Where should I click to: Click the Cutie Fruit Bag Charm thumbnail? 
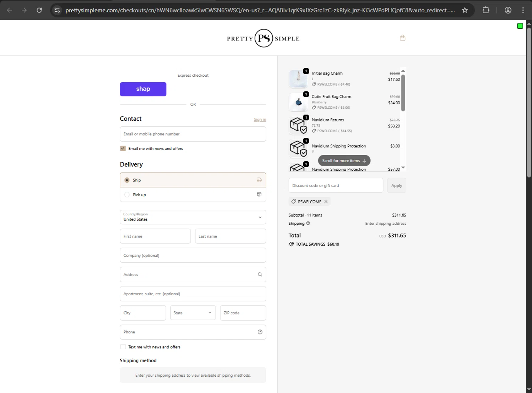[298, 102]
